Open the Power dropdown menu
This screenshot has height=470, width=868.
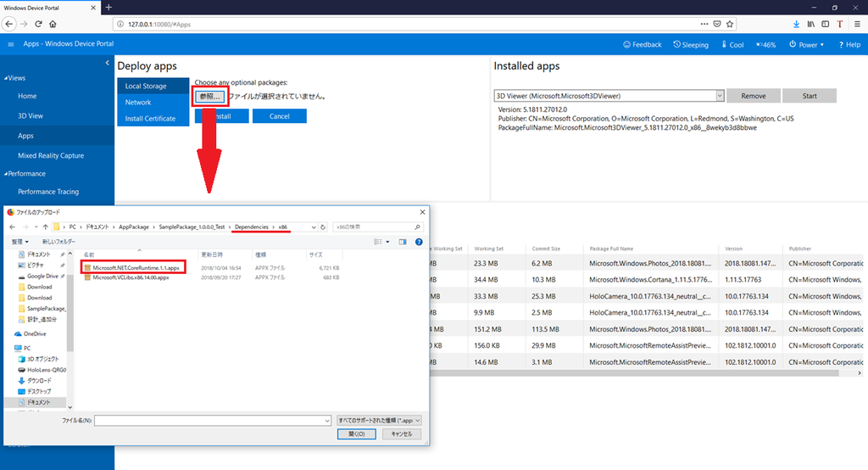(x=807, y=44)
